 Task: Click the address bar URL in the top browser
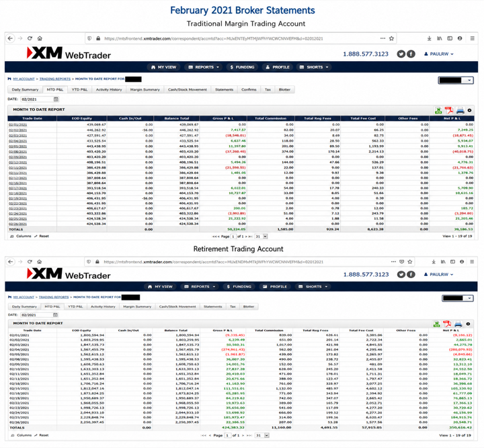coord(214,38)
